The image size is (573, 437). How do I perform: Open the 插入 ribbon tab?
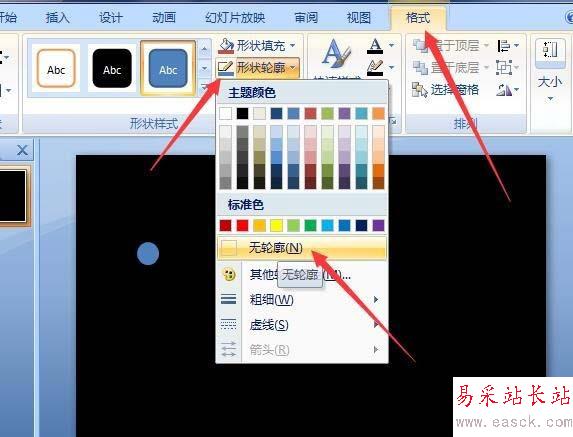click(x=58, y=18)
